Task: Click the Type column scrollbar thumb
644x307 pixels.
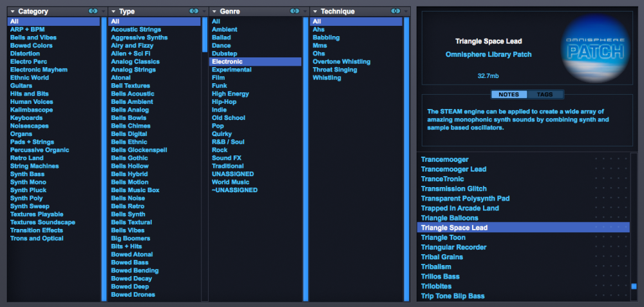Action: 205,35
